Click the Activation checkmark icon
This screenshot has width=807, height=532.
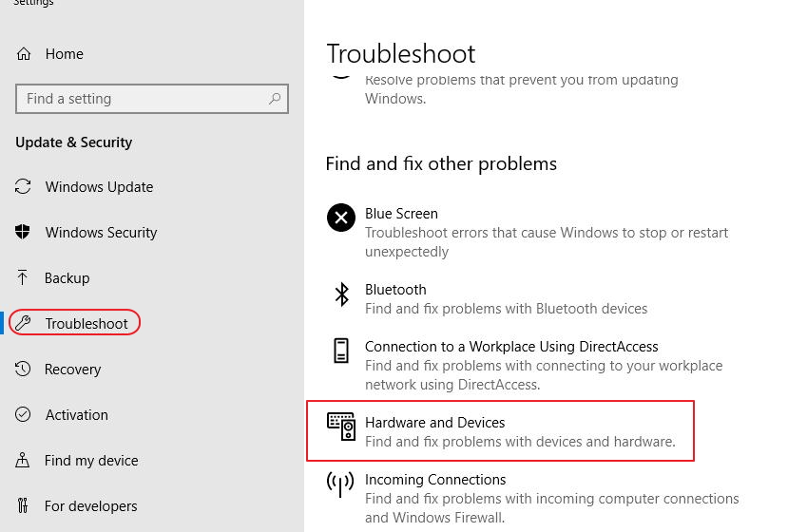point(24,415)
